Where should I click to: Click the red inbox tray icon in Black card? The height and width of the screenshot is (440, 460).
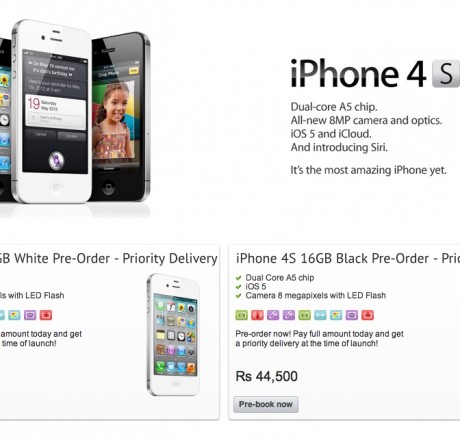click(367, 315)
